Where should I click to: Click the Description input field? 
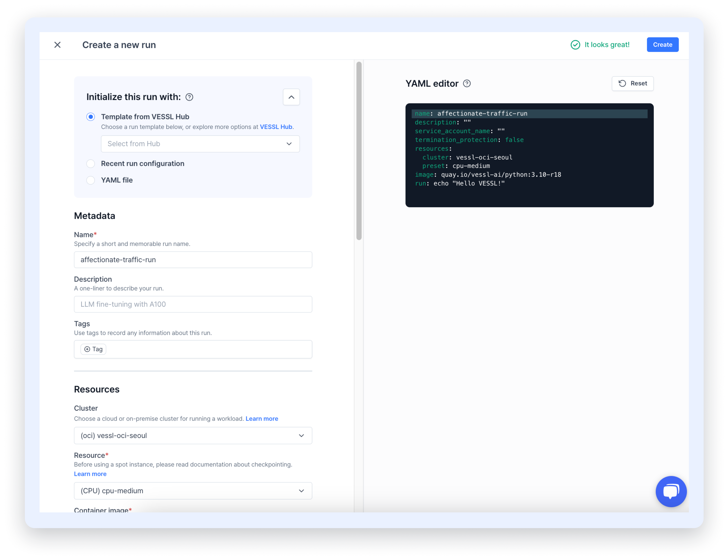193,304
